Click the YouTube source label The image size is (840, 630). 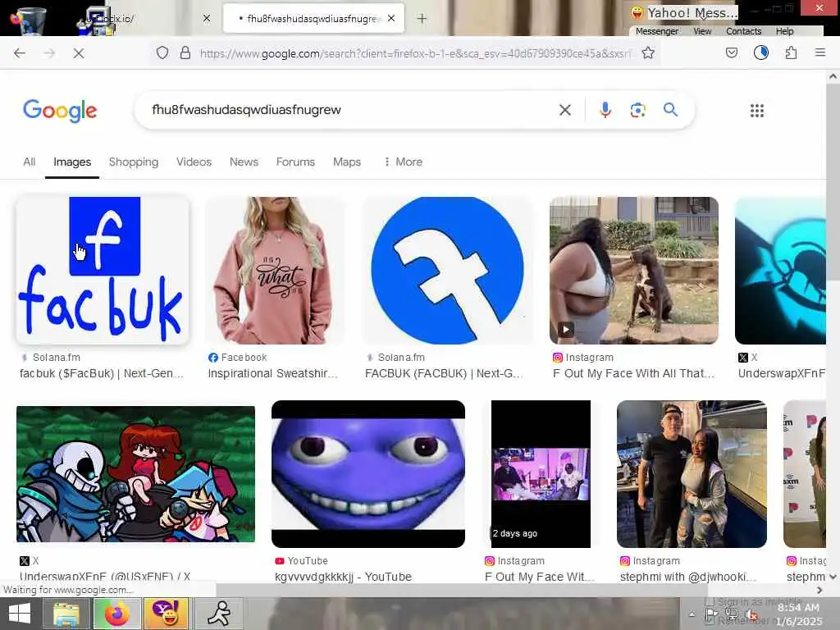click(x=301, y=561)
